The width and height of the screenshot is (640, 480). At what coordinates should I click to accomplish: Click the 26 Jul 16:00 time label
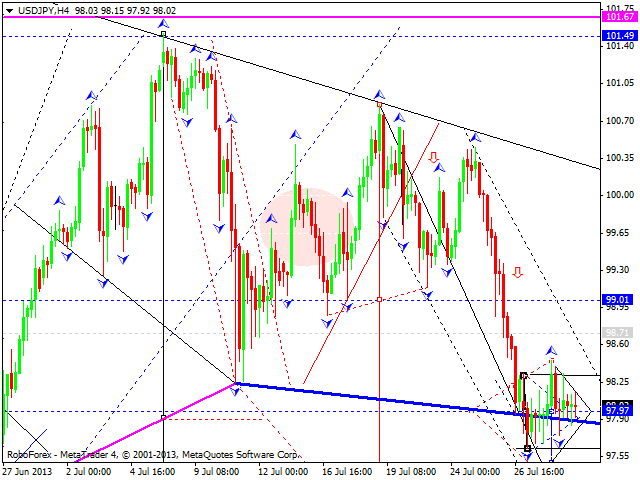(x=539, y=472)
